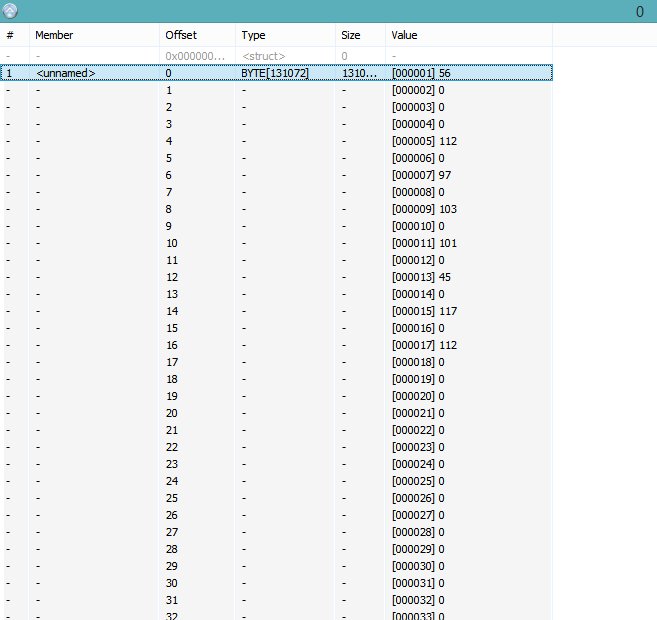Select the row with value [000011] 101
Image resolution: width=657 pixels, height=620 pixels.
tap(424, 243)
